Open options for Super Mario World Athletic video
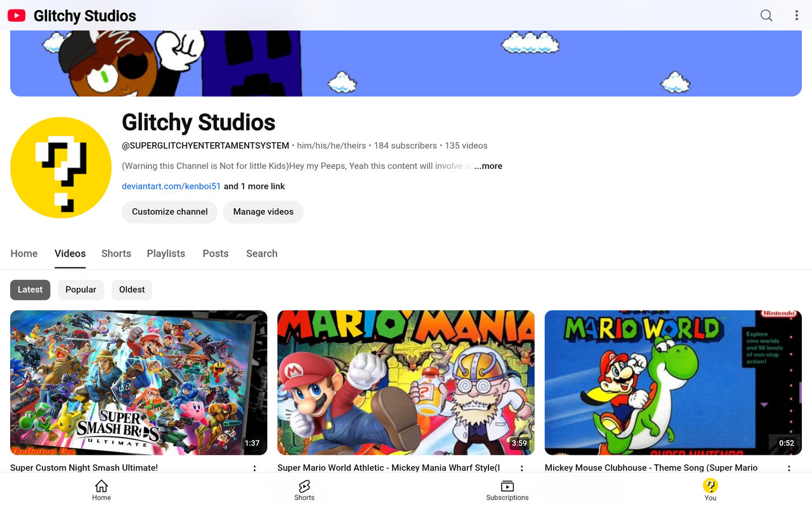The height and width of the screenshot is (508, 812). click(x=522, y=469)
